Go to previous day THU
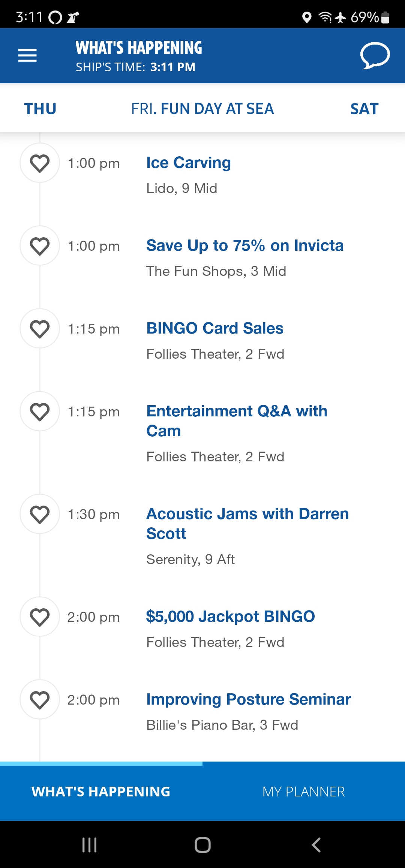Viewport: 405px width, 868px height. (x=40, y=109)
